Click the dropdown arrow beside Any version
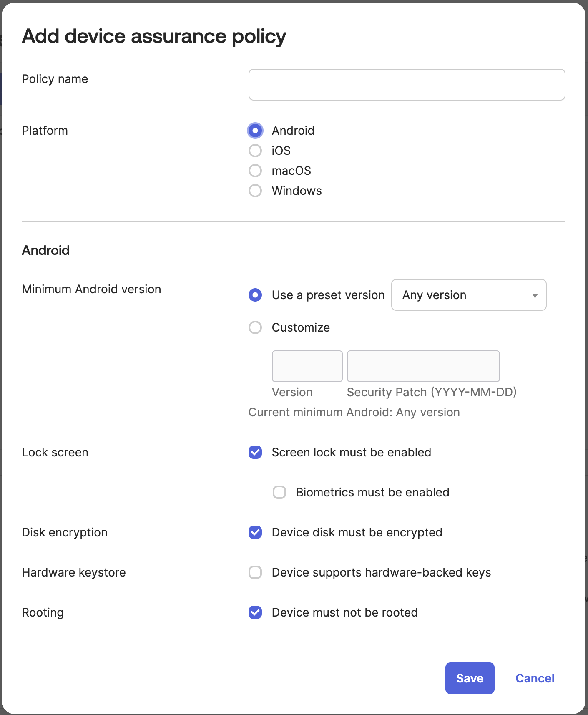This screenshot has width=588, height=715. point(535,295)
